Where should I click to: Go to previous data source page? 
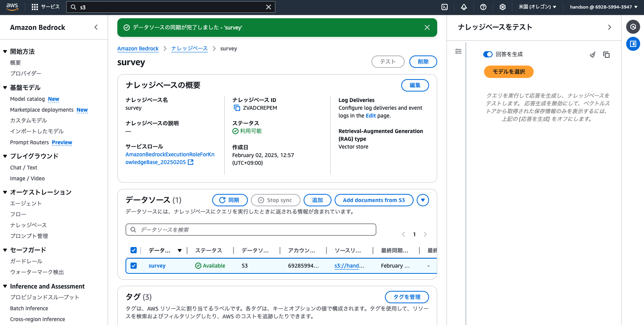click(404, 234)
